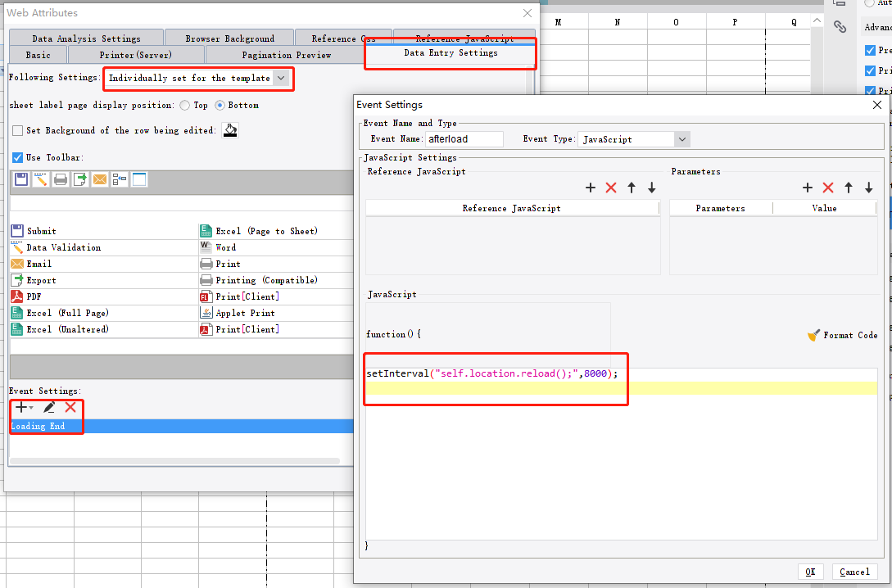Click the Email envelope icon in toolbar strip
This screenshot has width=892, height=588.
pos(100,179)
